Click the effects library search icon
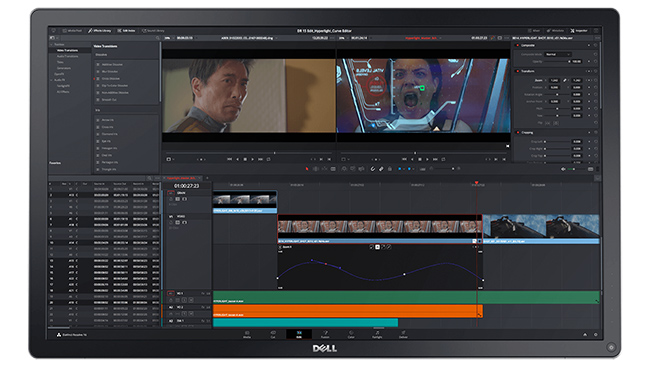 (158, 38)
